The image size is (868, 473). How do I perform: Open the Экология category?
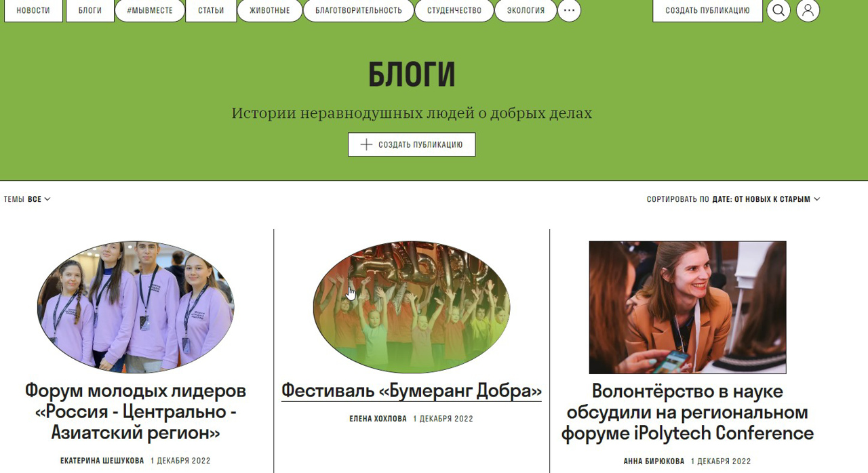526,10
